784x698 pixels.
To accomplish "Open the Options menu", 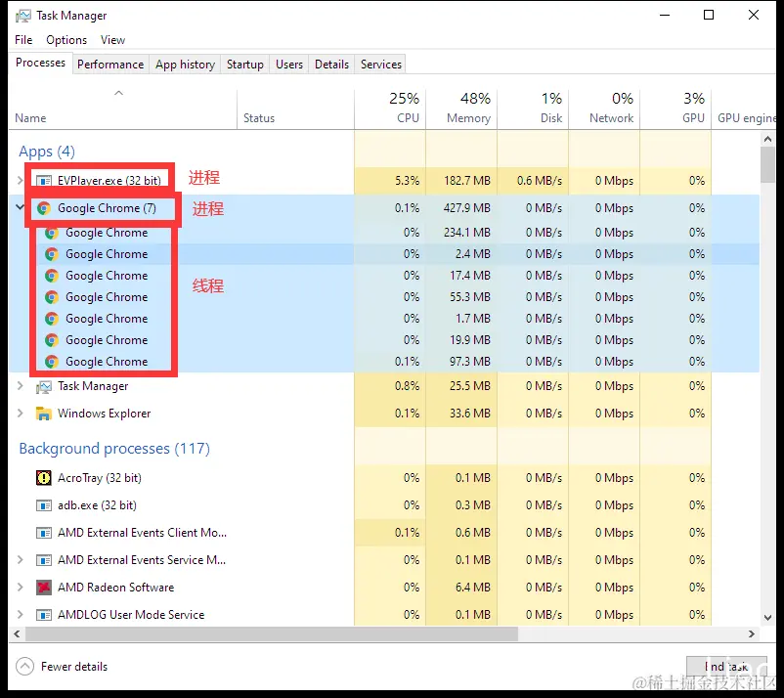I will [x=66, y=40].
